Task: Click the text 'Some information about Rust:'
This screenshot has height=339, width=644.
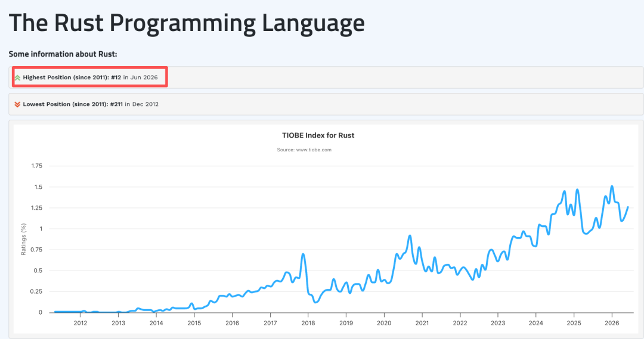Action: click(63, 54)
